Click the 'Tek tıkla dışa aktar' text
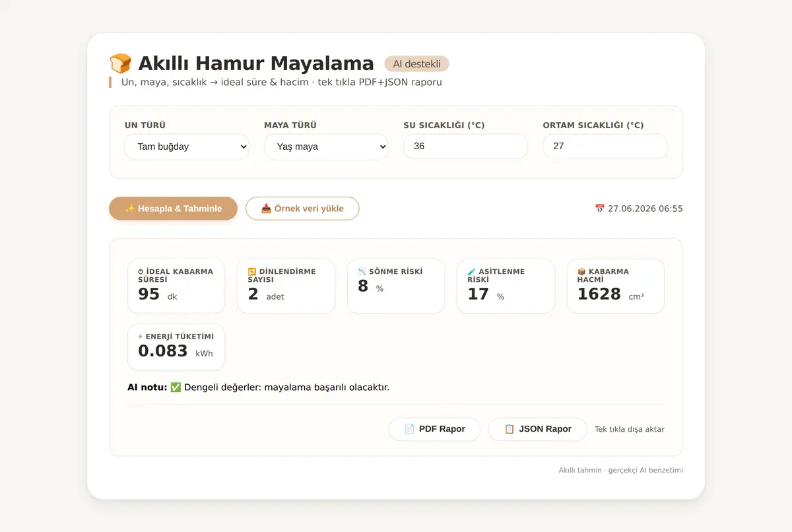The width and height of the screenshot is (792, 532). pyautogui.click(x=630, y=429)
